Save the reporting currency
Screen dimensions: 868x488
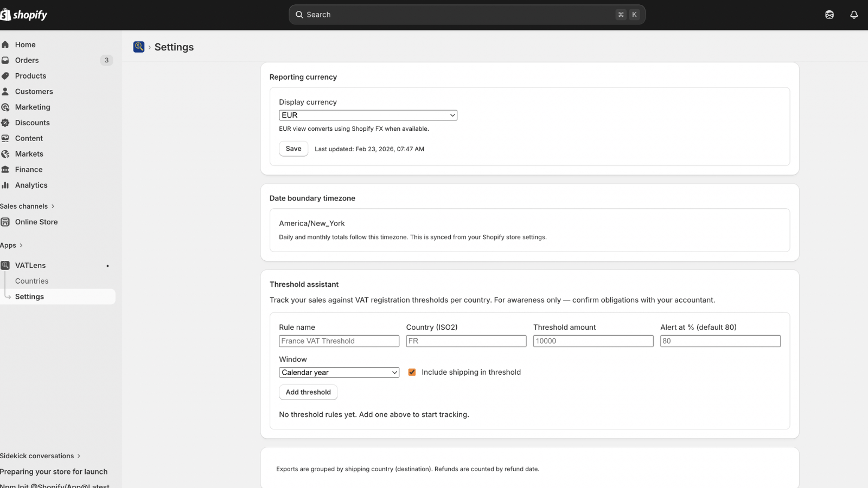[x=293, y=149]
